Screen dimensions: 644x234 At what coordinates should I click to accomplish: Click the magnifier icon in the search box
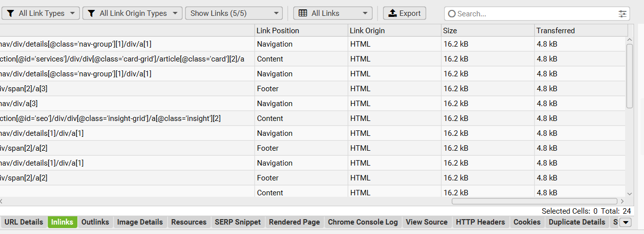tap(451, 14)
